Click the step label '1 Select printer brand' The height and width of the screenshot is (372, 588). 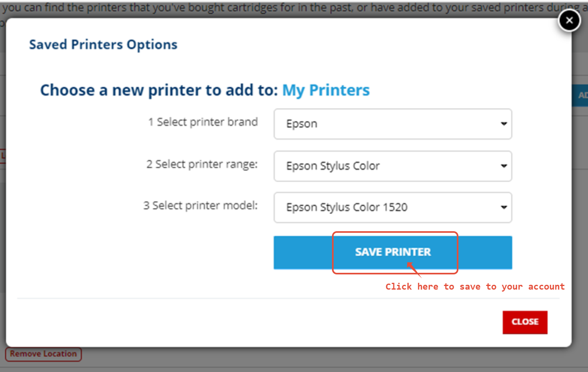[x=203, y=122]
